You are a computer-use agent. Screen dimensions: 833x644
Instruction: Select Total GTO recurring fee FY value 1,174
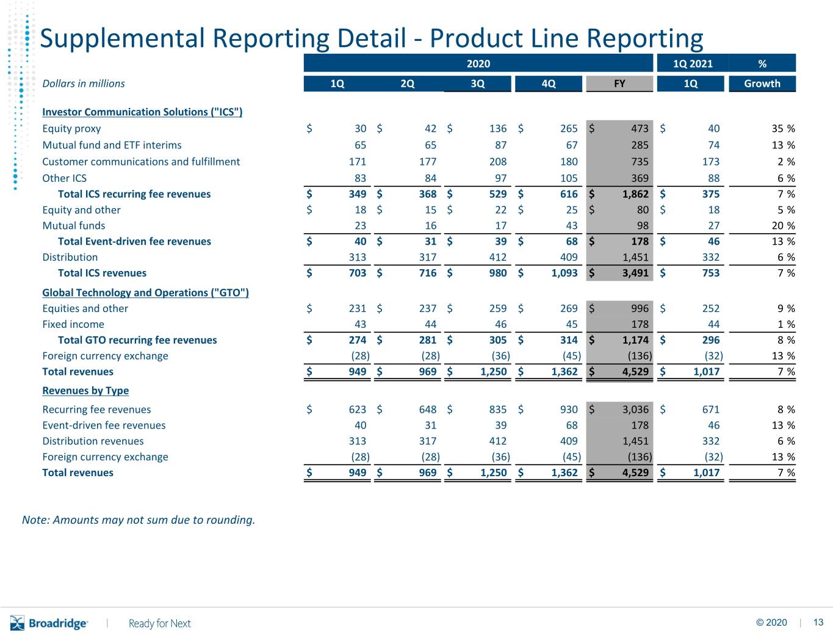pyautogui.click(x=635, y=340)
